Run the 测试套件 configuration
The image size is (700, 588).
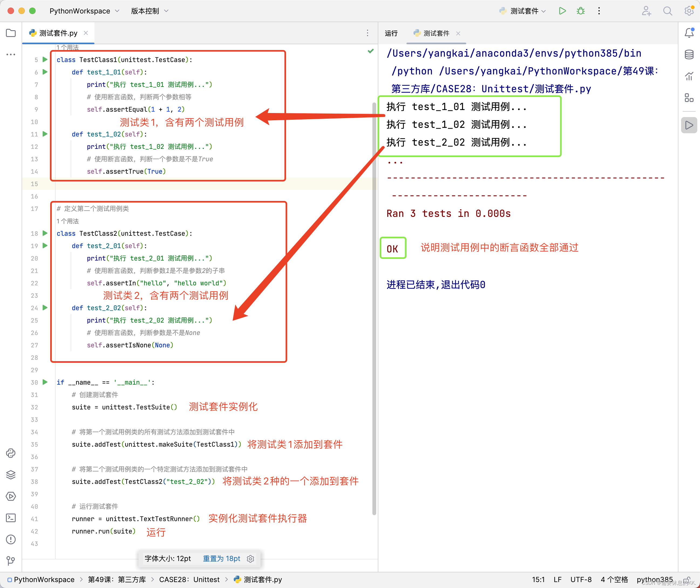click(x=562, y=11)
